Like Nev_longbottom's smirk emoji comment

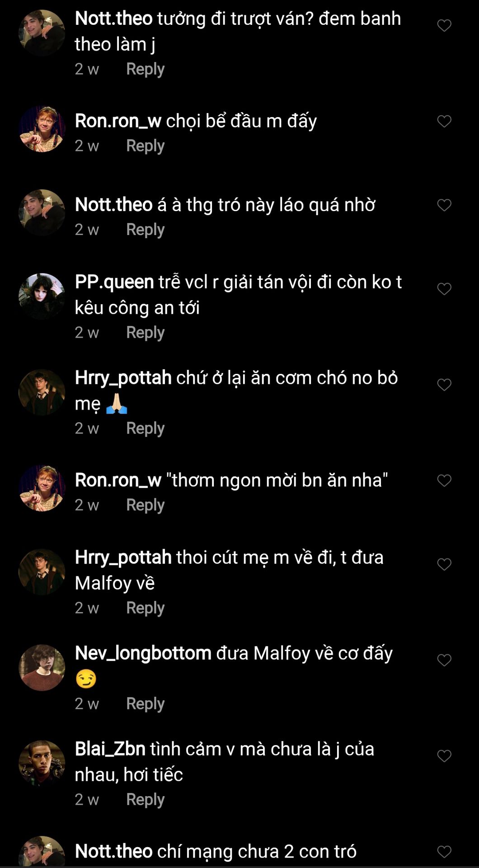444,660
